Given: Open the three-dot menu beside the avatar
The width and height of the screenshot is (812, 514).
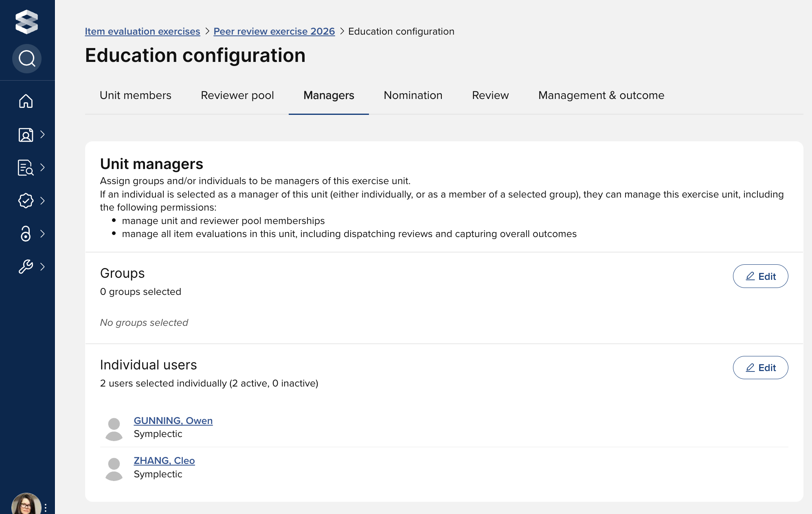Looking at the screenshot, I should [x=46, y=507].
